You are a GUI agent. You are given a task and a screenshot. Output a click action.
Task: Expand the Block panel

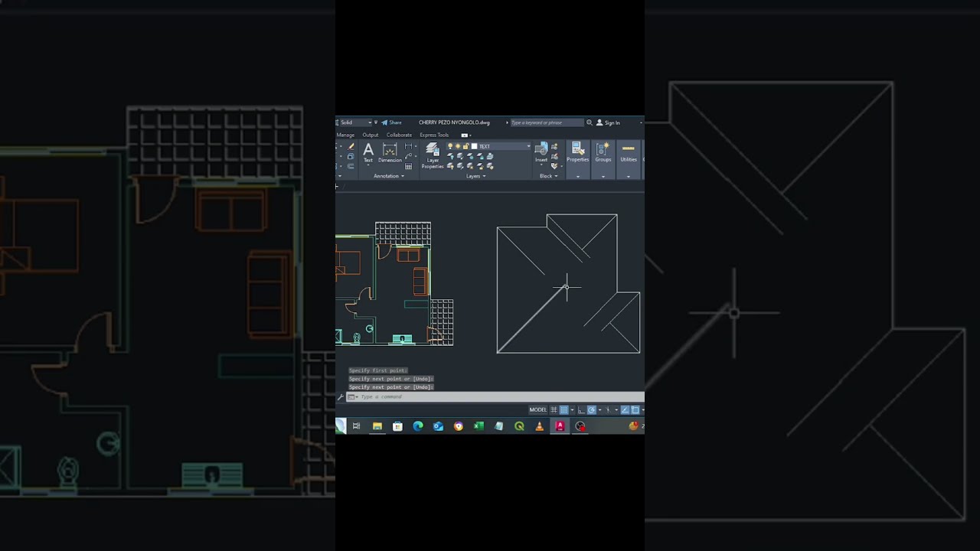[x=548, y=176]
